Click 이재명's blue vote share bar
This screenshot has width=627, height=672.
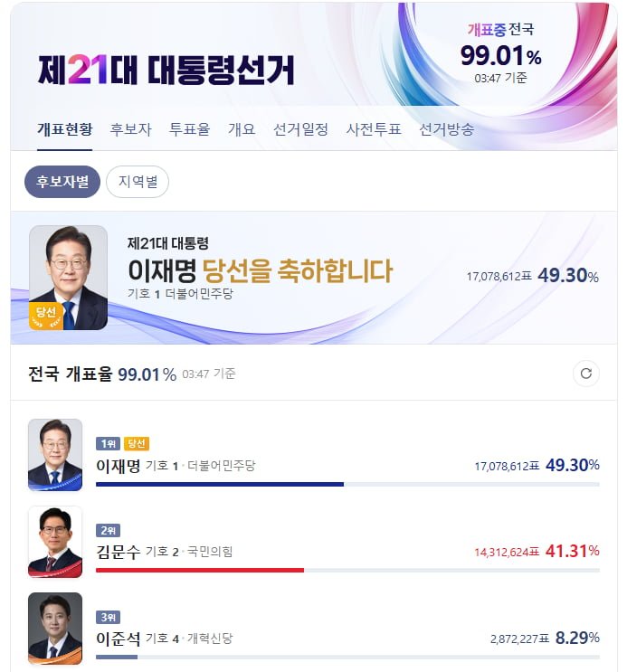click(220, 484)
